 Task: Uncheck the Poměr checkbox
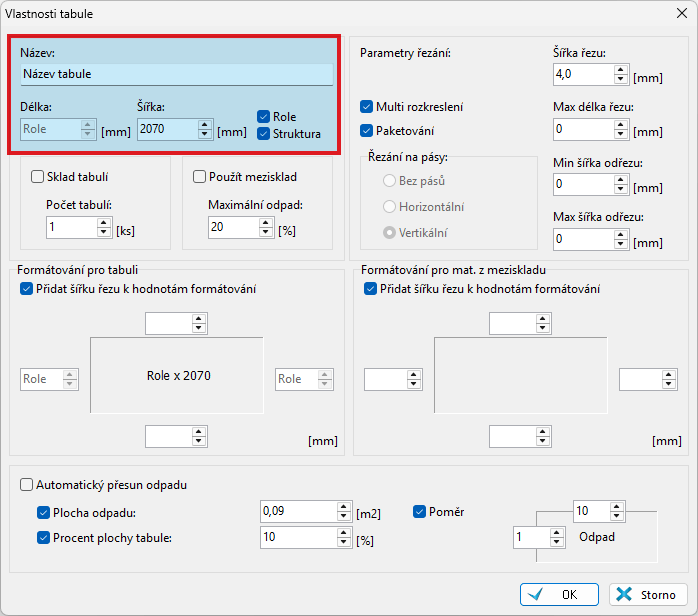pos(420,512)
